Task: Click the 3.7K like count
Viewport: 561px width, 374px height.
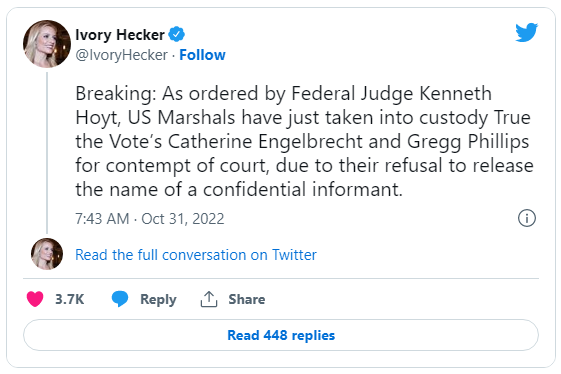Action: click(69, 299)
